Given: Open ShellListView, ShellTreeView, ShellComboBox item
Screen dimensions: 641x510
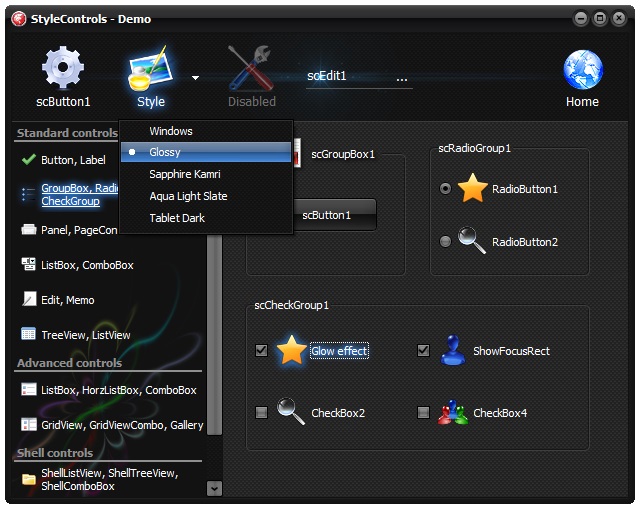Looking at the screenshot, I should 110,480.
